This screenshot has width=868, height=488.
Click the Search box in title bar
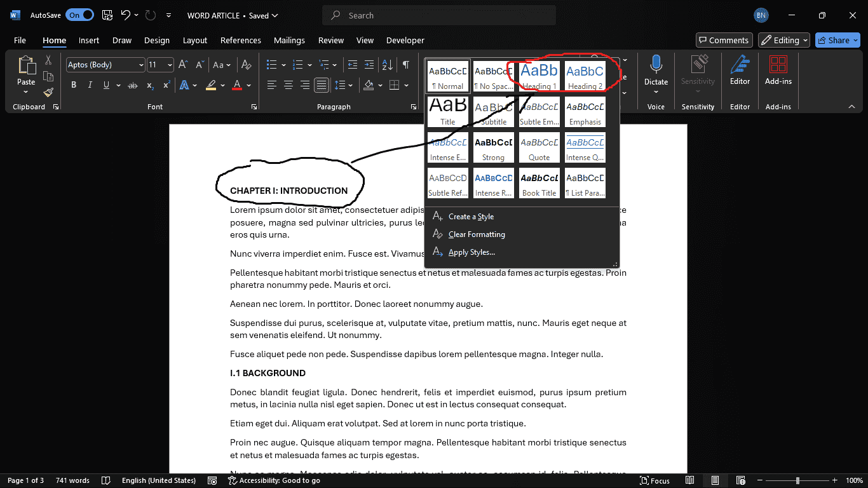tap(438, 15)
